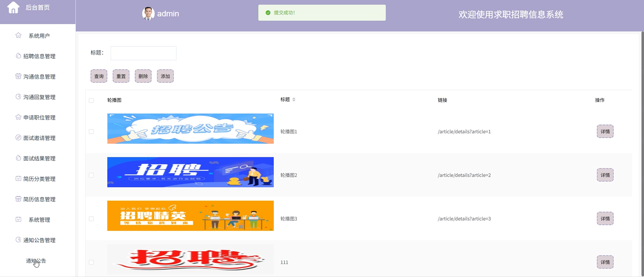Expand the 简历信息管理 menu

[x=39, y=199]
